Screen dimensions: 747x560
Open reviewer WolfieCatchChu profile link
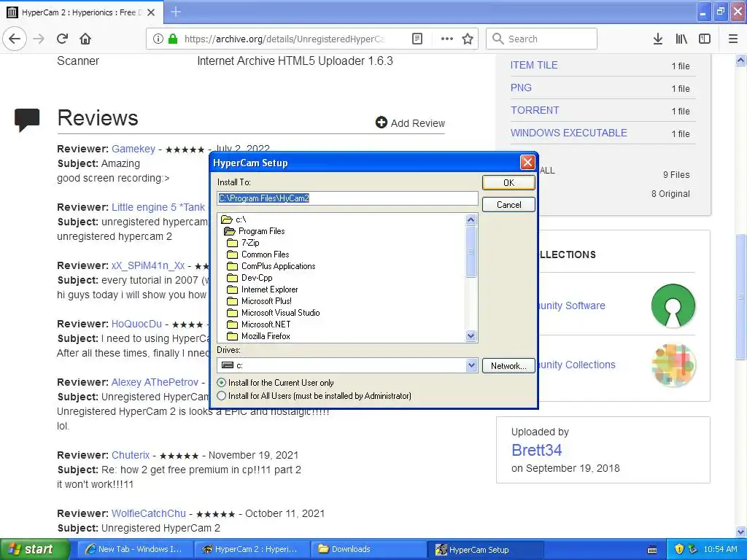(149, 513)
